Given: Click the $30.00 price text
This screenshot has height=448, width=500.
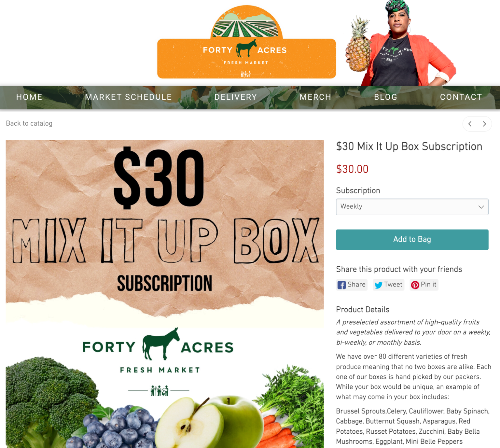Looking at the screenshot, I should [x=352, y=169].
